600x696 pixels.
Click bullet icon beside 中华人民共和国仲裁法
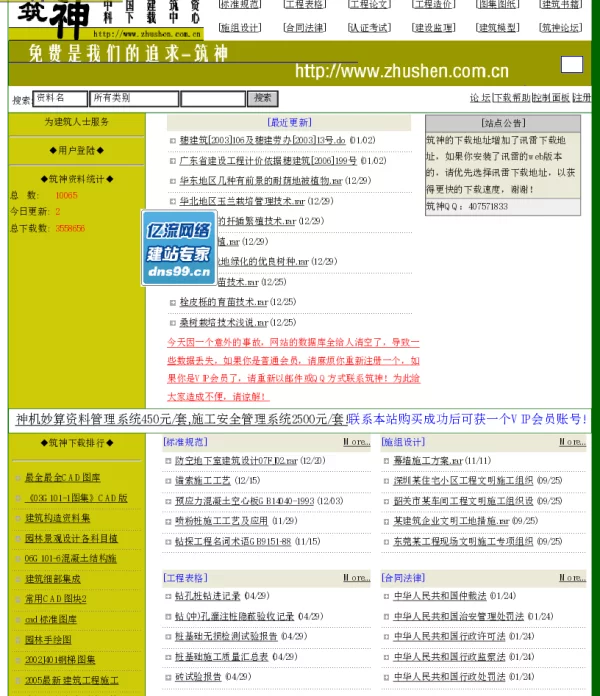[x=386, y=597]
